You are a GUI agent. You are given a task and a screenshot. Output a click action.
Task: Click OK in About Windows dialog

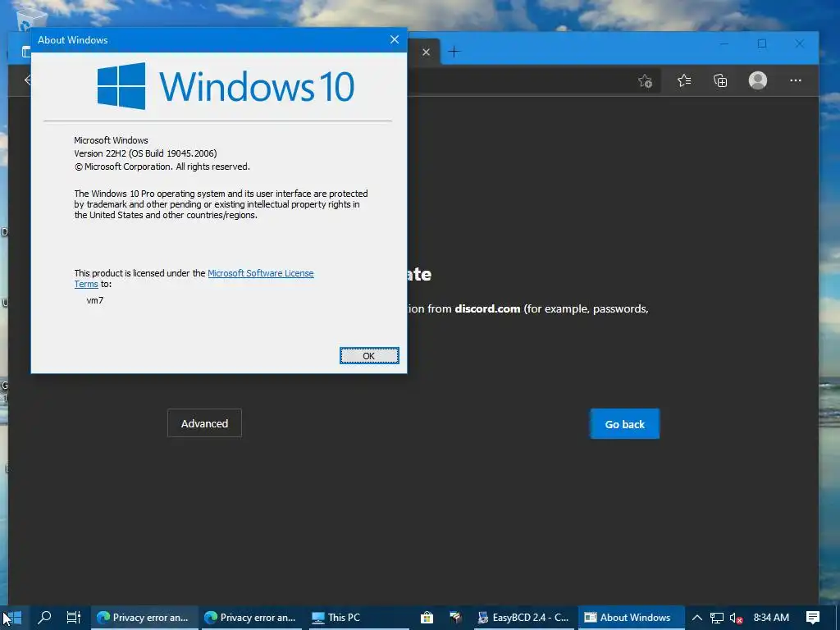point(369,356)
